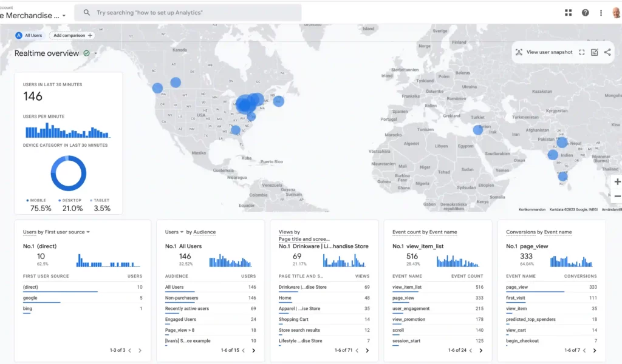622x364 pixels.
Task: Open the property selector dropdown
Action: (x=64, y=16)
